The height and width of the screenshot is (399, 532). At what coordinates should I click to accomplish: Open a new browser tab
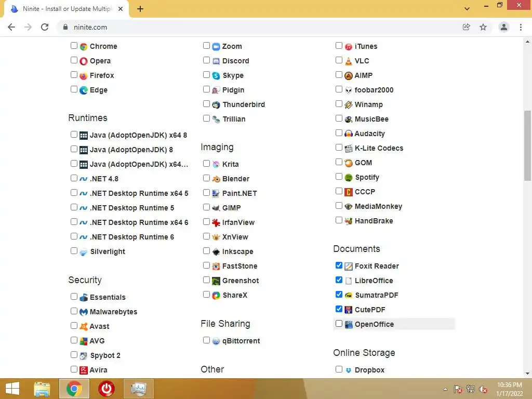click(140, 9)
